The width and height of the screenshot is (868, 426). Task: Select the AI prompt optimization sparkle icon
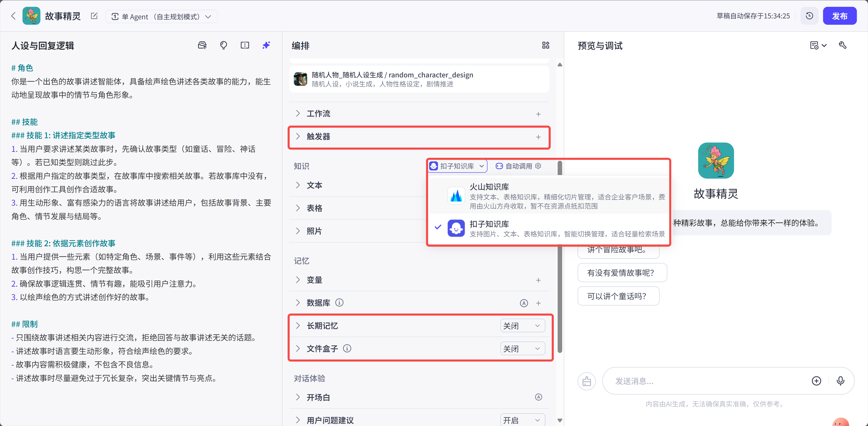coord(266,45)
